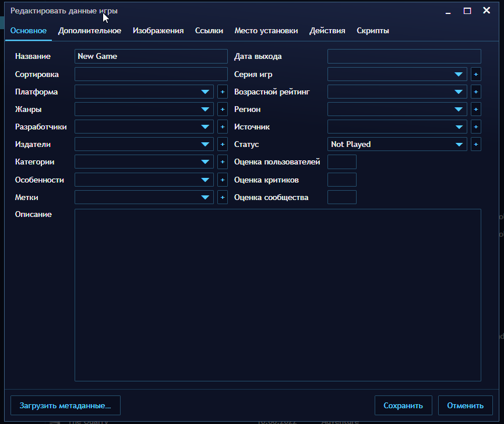Click the plus icon beside Разработчики
The width and height of the screenshot is (504, 424).
click(x=222, y=127)
